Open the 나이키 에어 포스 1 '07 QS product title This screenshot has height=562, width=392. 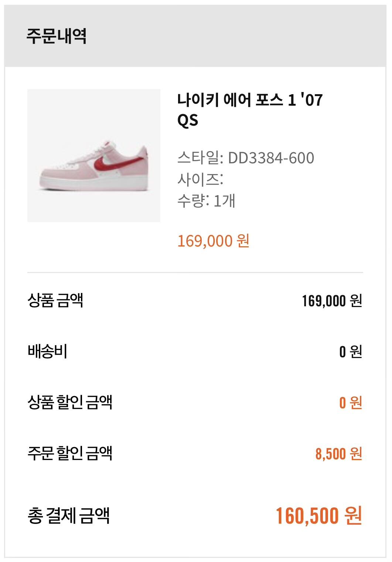click(250, 100)
